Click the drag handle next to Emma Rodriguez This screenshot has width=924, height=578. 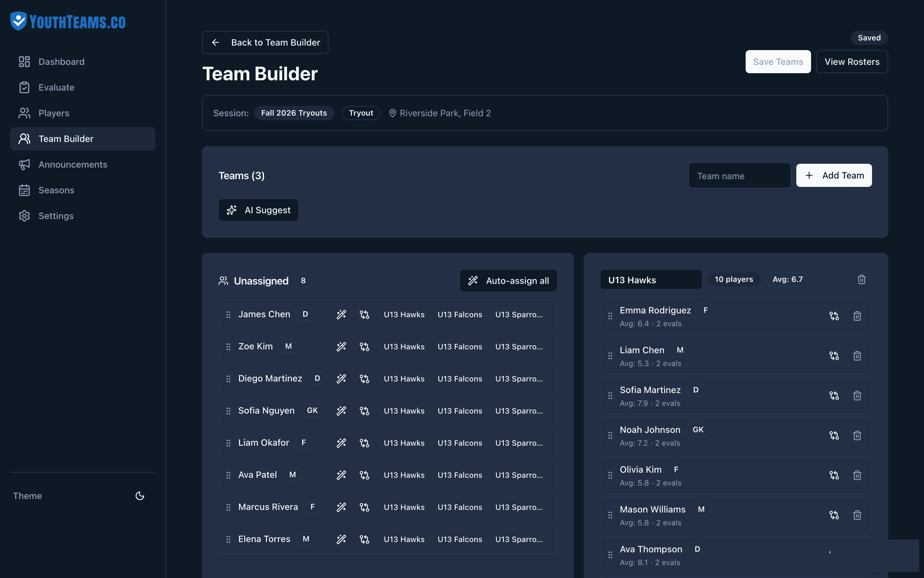(x=610, y=316)
